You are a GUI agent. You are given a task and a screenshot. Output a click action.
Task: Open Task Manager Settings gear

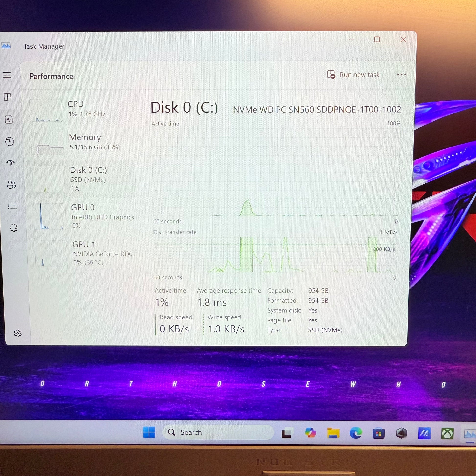pyautogui.click(x=18, y=333)
